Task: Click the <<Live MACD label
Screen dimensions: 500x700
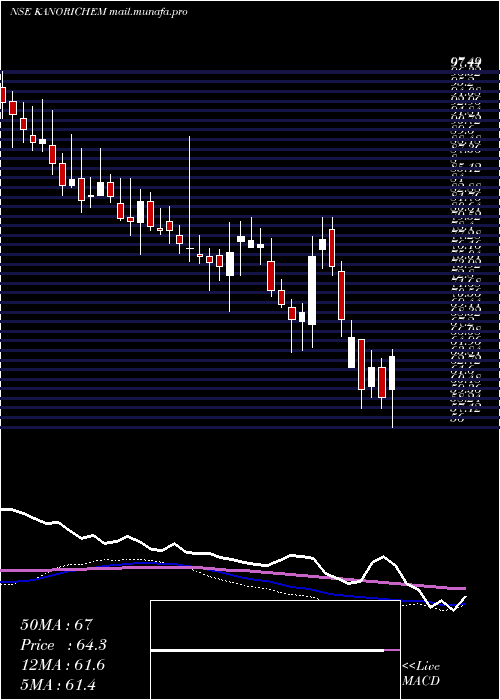Action: pyautogui.click(x=421, y=674)
